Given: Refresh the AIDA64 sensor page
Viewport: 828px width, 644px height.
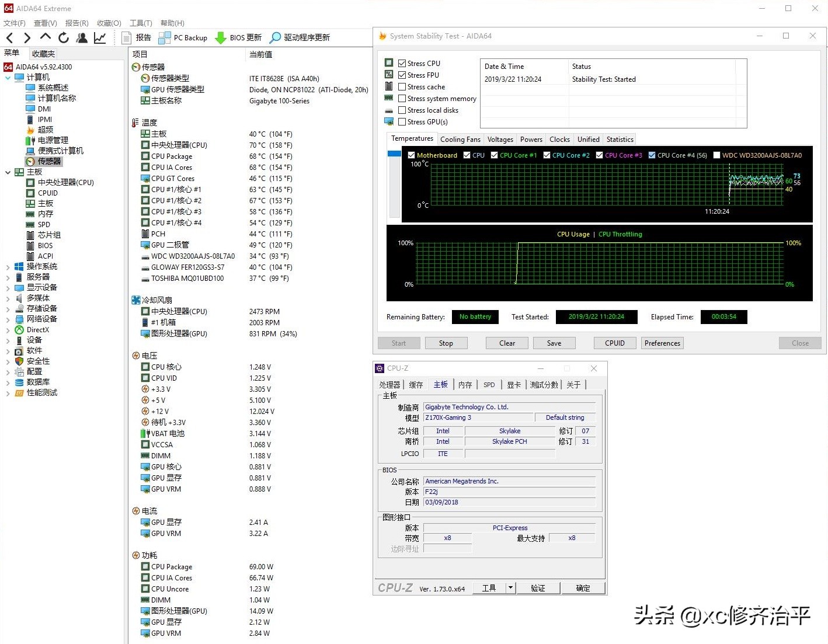Looking at the screenshot, I should 64,38.
